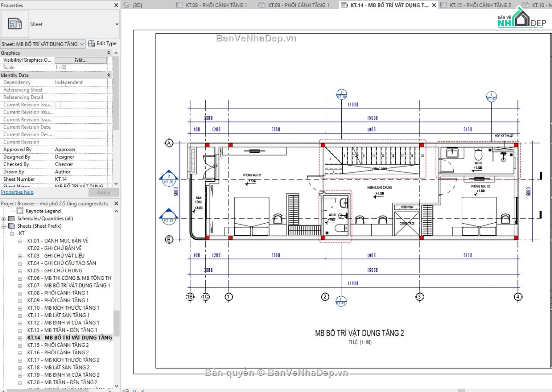Open the Properties help link
Image resolution: width=552 pixels, height=392 pixels.
[x=17, y=192]
